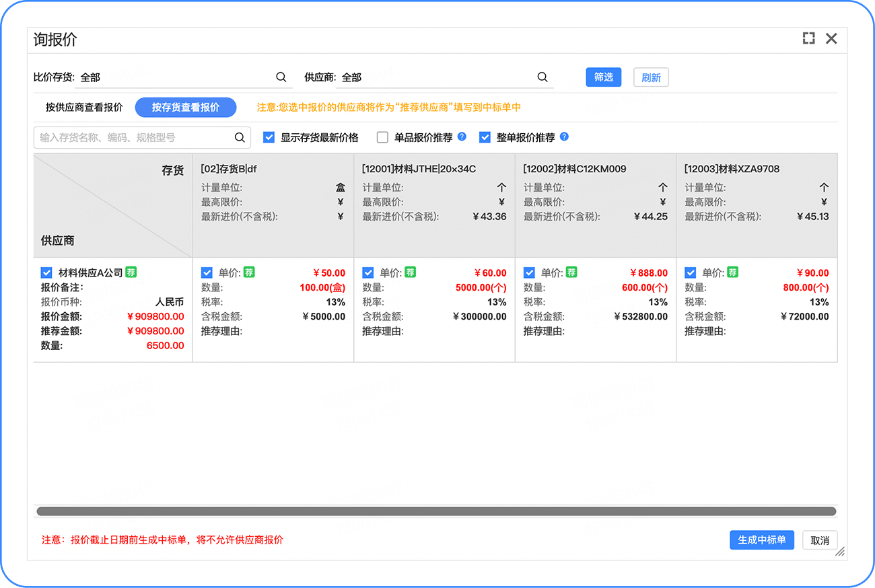This screenshot has width=875, height=588.
Task: Click the search icon in 供应商 field
Action: [x=542, y=77]
